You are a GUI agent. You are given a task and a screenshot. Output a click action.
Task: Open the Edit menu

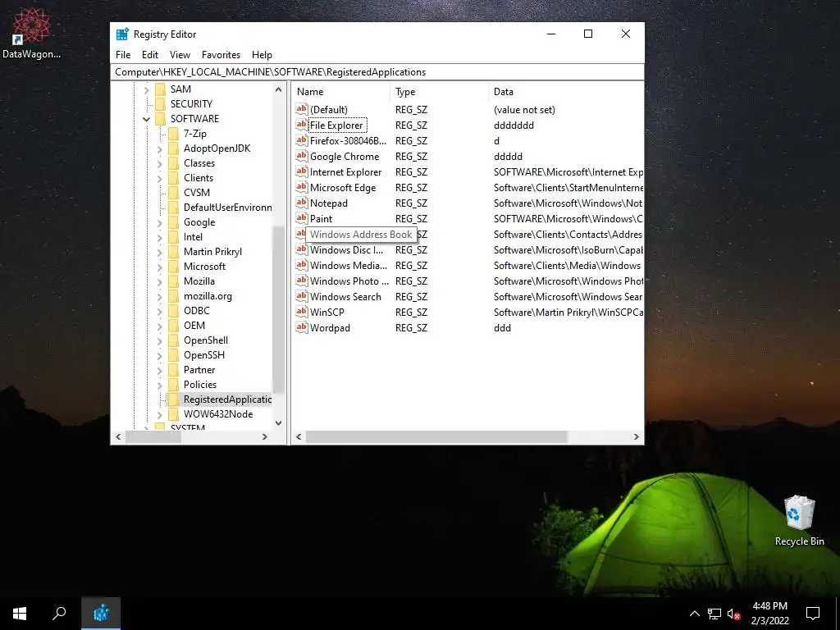coord(150,55)
